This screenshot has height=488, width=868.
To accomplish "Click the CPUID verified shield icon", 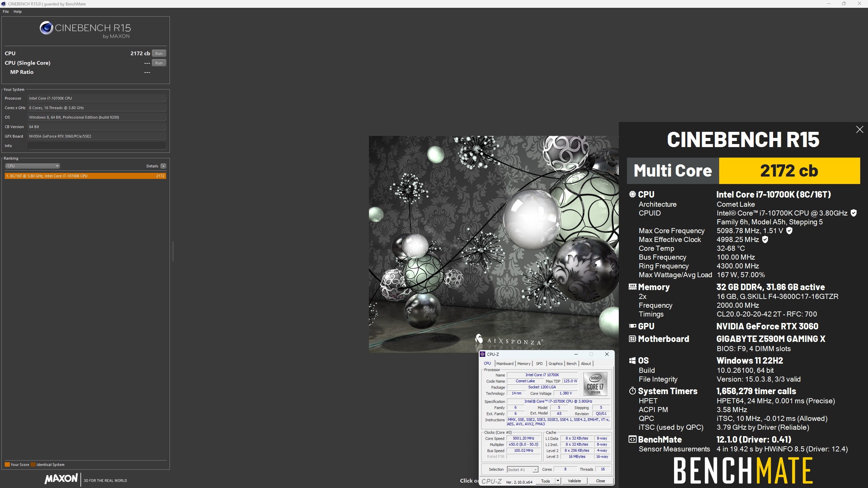I will pos(854,213).
